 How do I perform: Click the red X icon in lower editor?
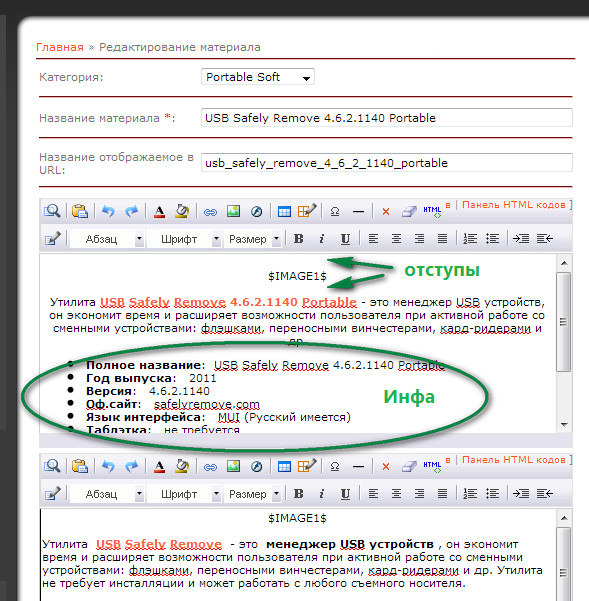386,467
